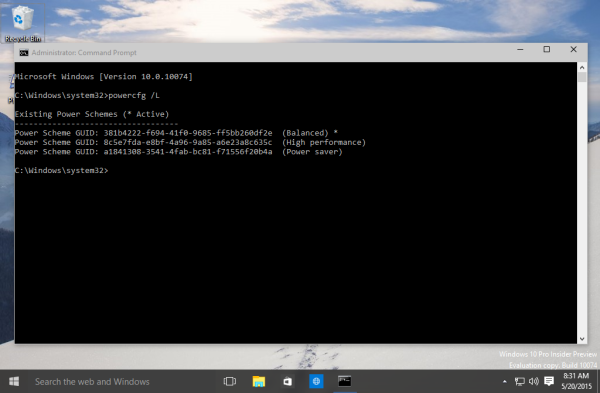Click the scrollbar down arrow in Command Prompt
The width and height of the screenshot is (600, 393).
(582, 339)
